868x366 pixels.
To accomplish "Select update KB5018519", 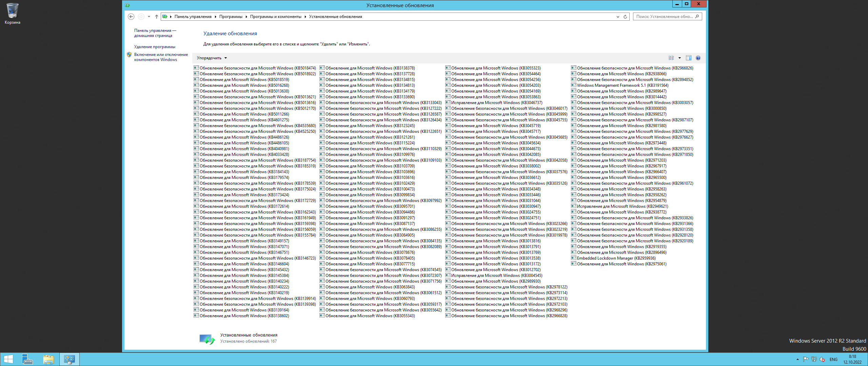I will (x=241, y=80).
